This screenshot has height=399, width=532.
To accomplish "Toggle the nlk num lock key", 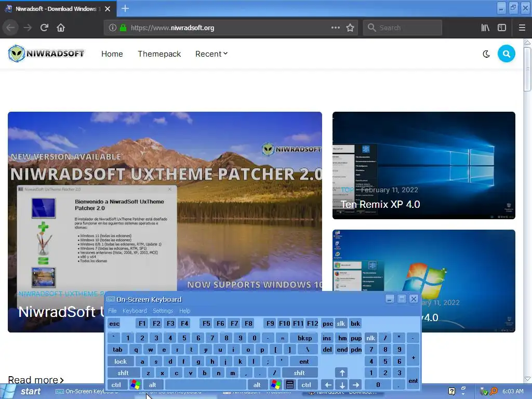I will (x=371, y=338).
